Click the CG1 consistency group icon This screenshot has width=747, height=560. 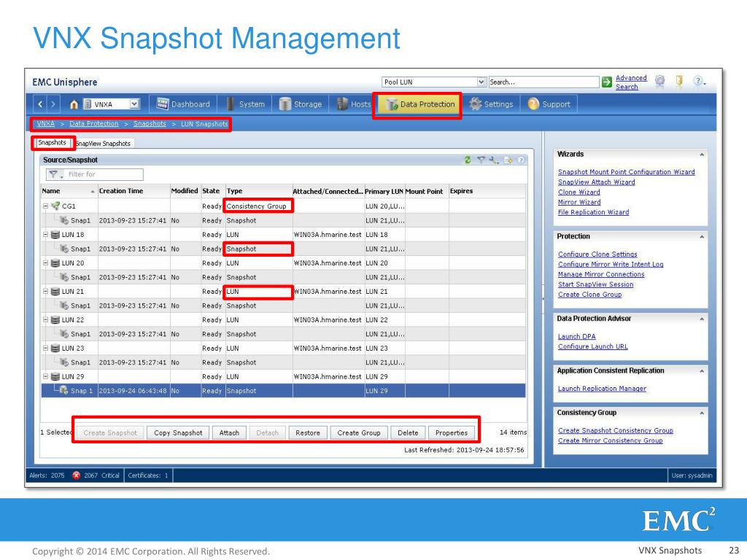point(55,206)
